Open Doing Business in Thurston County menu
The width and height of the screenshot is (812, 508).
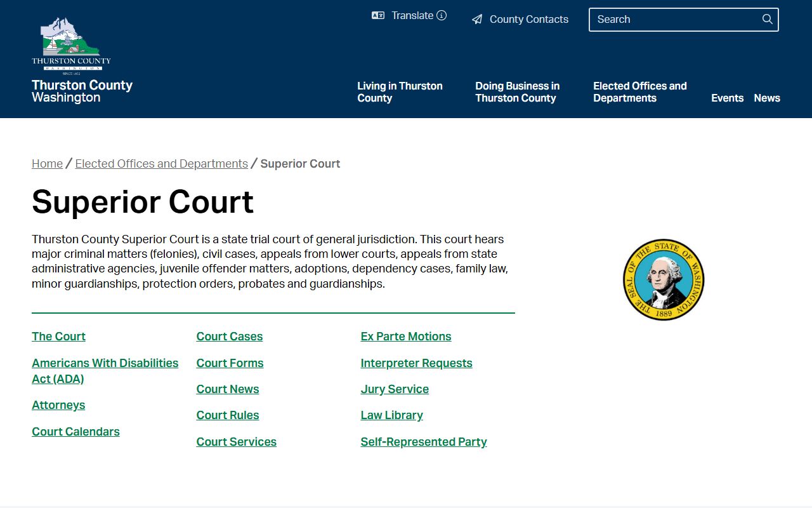(518, 92)
